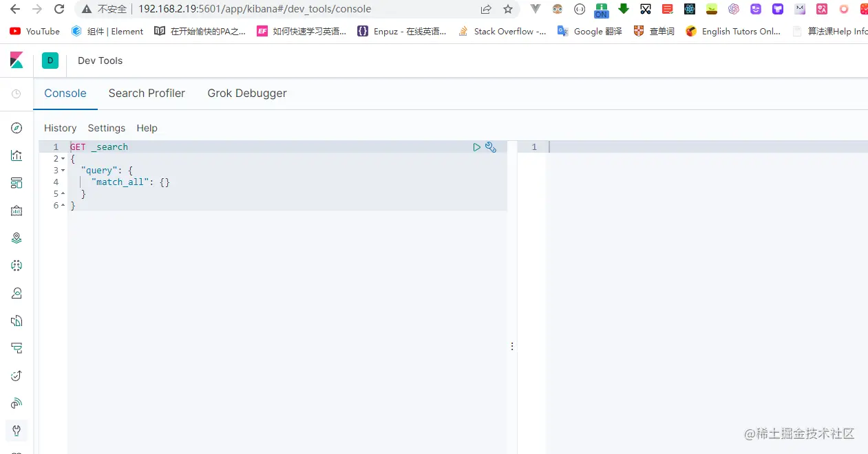868x454 pixels.
Task: Click the panel resize handle between editors
Action: [x=512, y=347]
